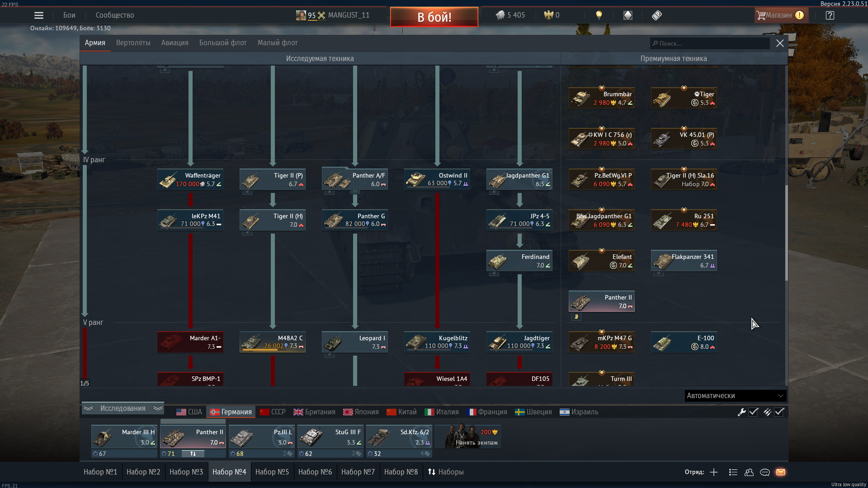Open the Магазин shop button

click(x=781, y=15)
